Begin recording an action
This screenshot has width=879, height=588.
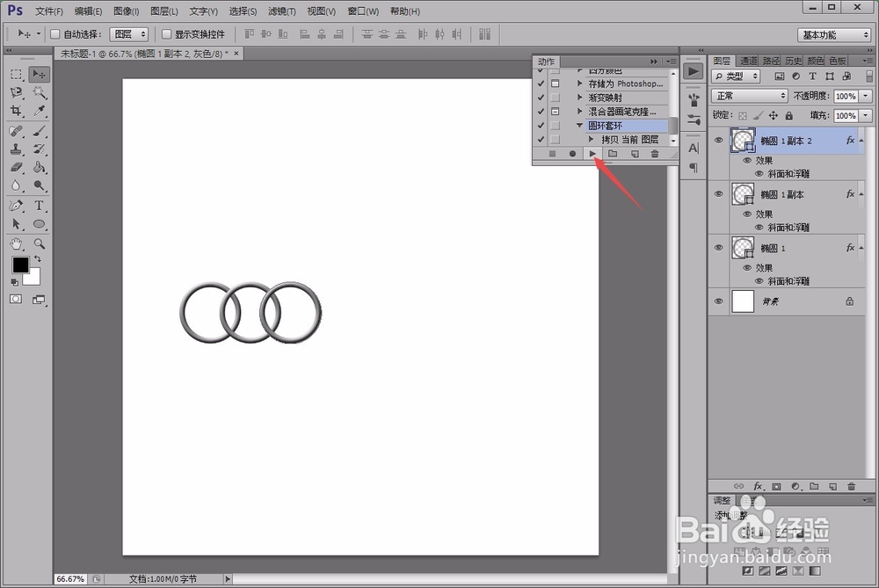pos(572,154)
